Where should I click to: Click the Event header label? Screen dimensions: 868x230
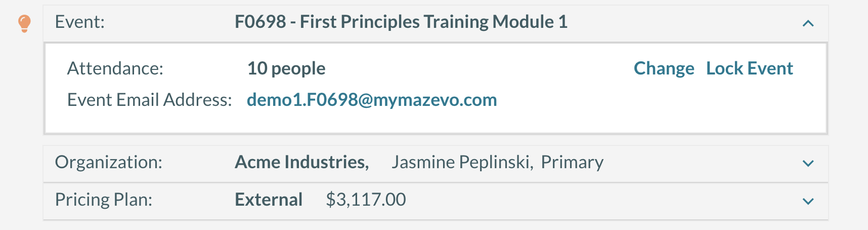coord(80,22)
